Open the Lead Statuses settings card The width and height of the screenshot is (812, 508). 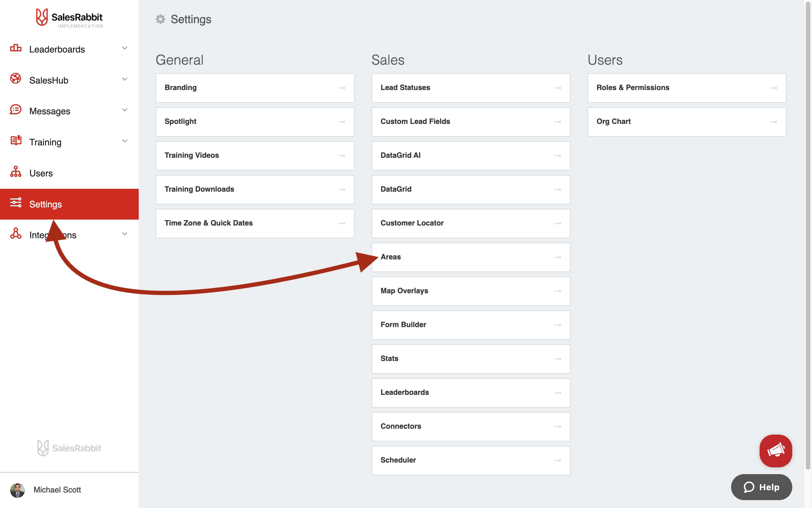[471, 88]
